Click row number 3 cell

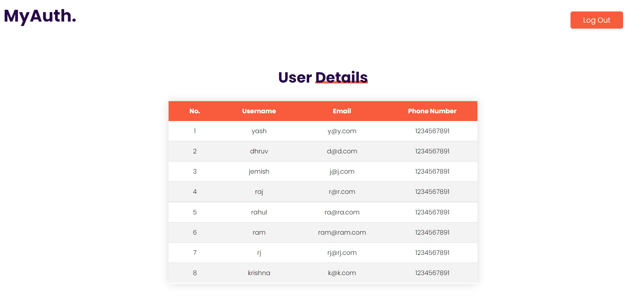[x=195, y=172]
